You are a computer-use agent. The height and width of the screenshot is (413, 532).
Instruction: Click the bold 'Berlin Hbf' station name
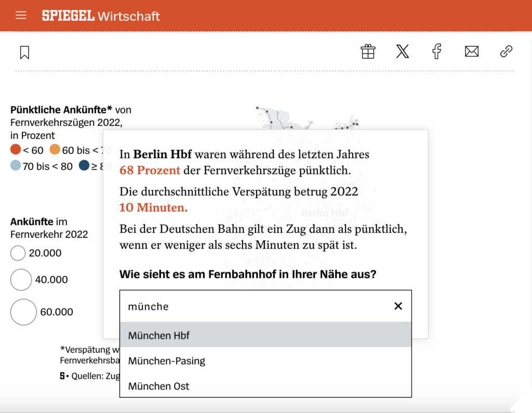point(163,154)
